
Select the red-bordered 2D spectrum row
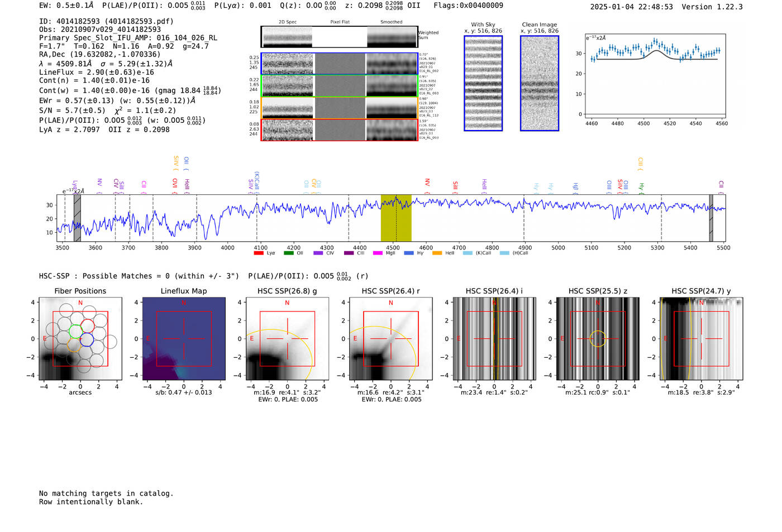(x=339, y=130)
